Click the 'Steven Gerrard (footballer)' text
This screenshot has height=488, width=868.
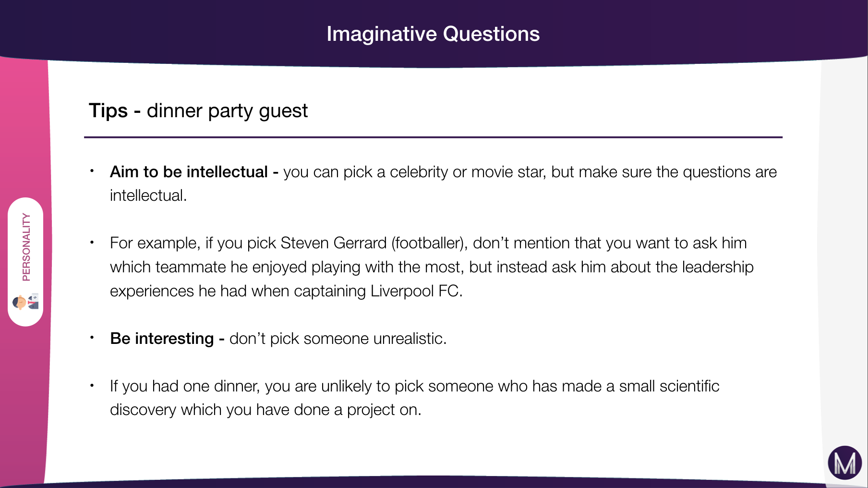pos(373,243)
